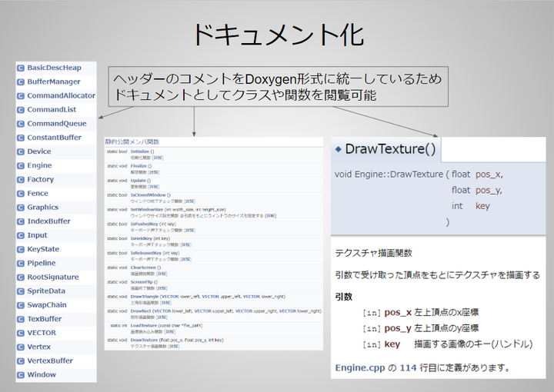Click the class icon beside ConstantBuffer
Image resolution: width=554 pixels, height=392 pixels.
click(21, 138)
